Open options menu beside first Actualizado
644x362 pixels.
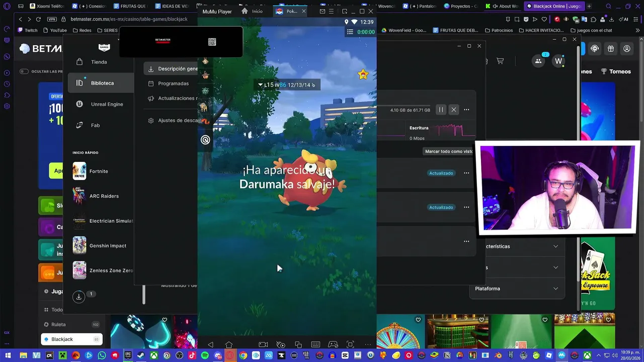pyautogui.click(x=466, y=173)
